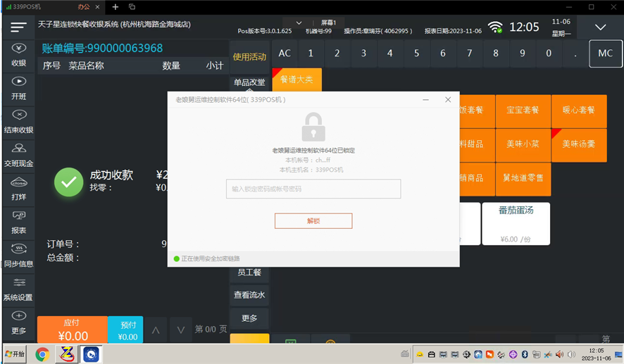Click the 解锁 unlock button
624x364 pixels.
click(313, 221)
